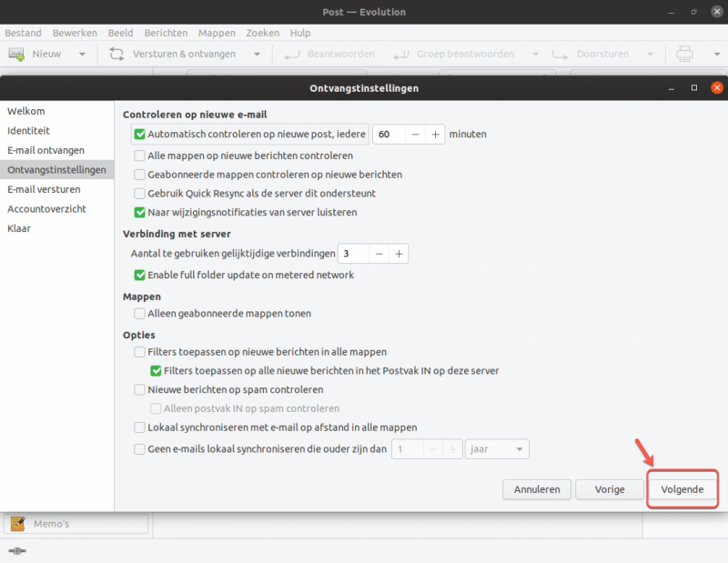The image size is (728, 563).
Task: Increase the check interval minutes with plus
Action: [x=435, y=134]
